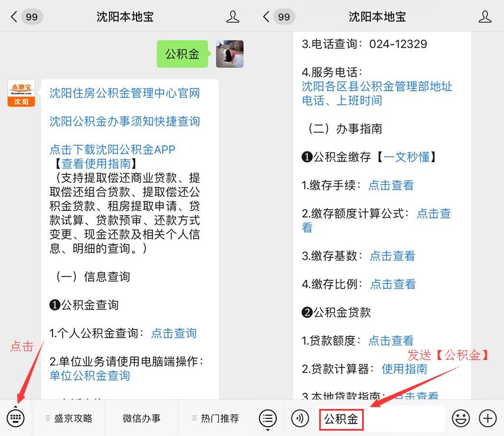Viewport: 504px width, 436px height.
Task: Open the 查看使用指南 link
Action: pos(96,164)
